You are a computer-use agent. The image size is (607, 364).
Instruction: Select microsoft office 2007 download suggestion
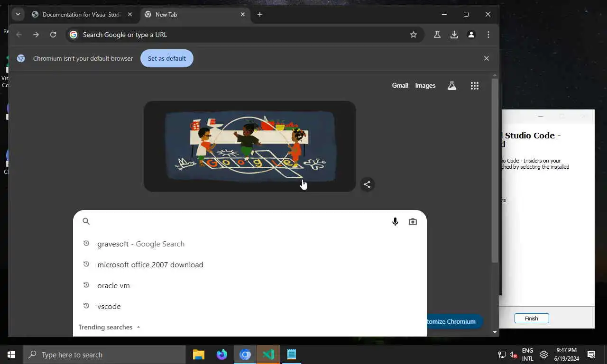pos(250,264)
